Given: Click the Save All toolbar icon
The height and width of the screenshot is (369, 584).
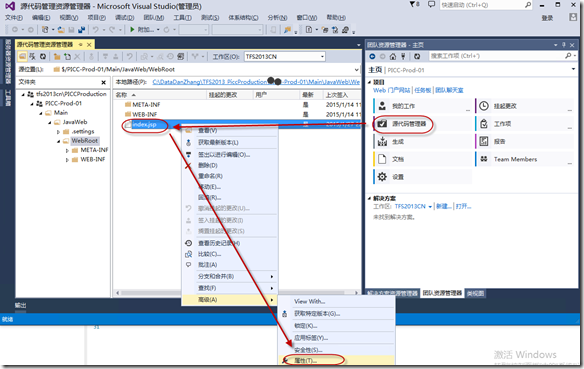Looking at the screenshot, I should pos(81,29).
